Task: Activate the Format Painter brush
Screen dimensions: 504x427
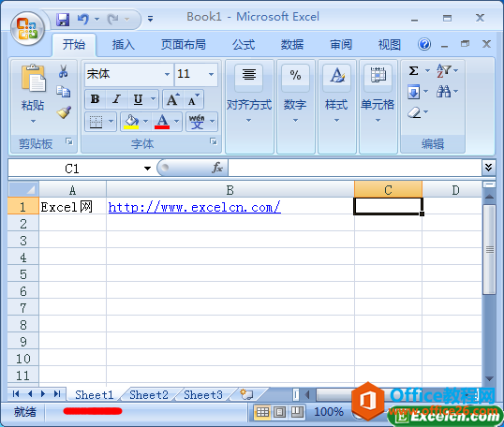Action: point(64,112)
